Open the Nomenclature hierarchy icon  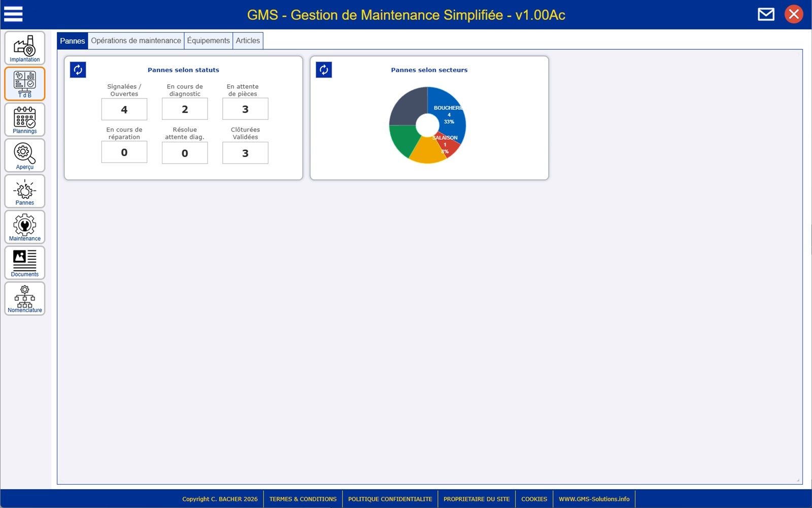tap(25, 299)
